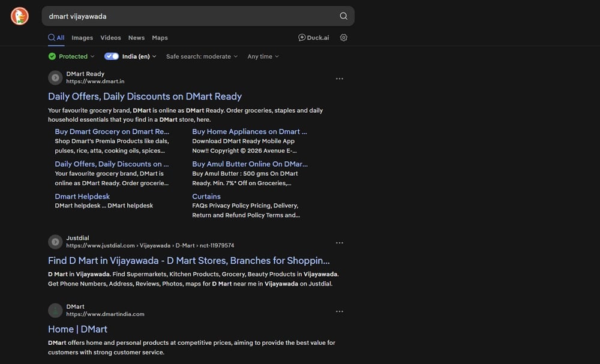Viewport: 600px width, 364px height.
Task: Open three-dot menu for DMart Ready result
Action: [x=340, y=79]
